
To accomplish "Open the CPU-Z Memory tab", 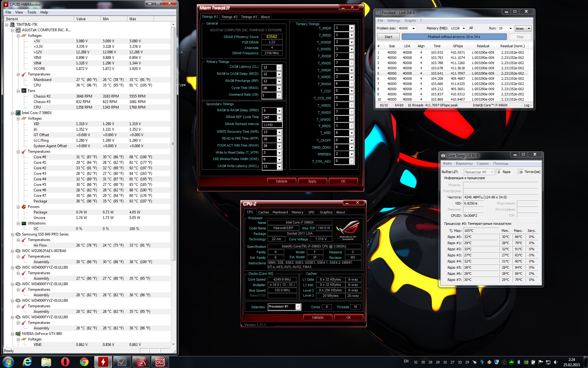I will point(297,212).
